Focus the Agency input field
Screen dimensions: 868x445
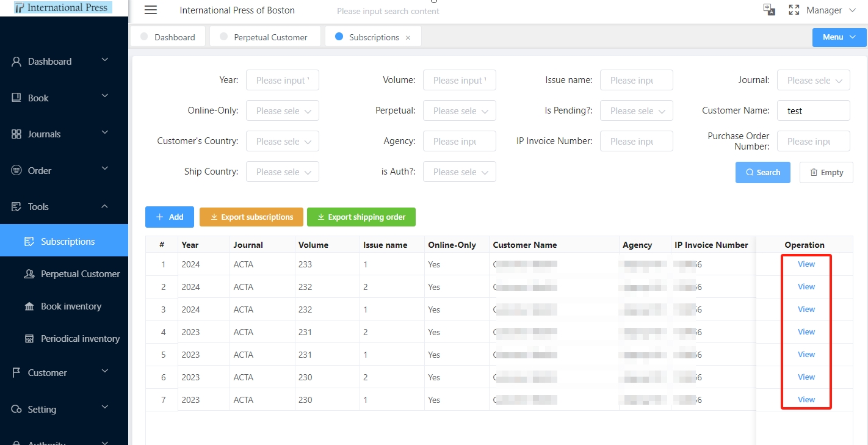459,141
